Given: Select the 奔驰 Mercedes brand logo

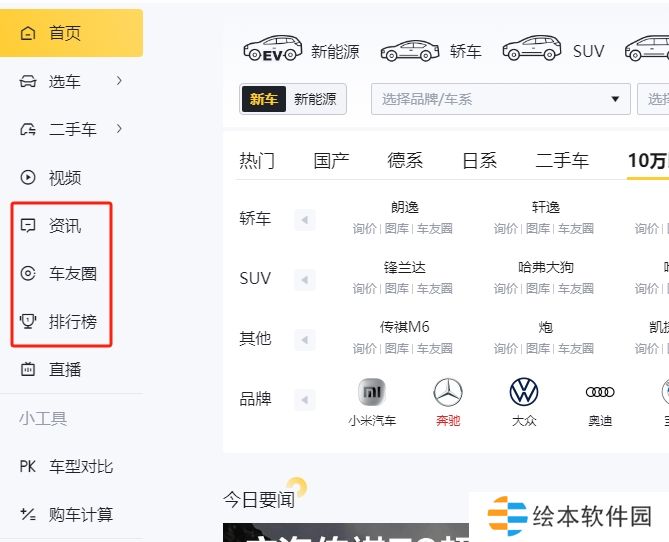Looking at the screenshot, I should (448, 392).
